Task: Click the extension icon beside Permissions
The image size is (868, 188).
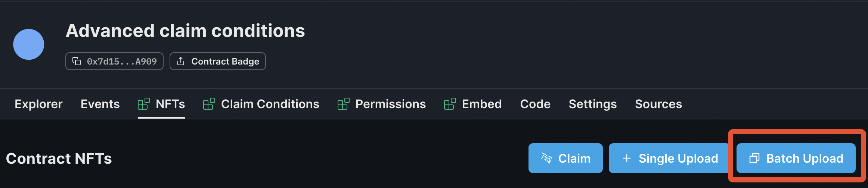Action: tap(344, 104)
